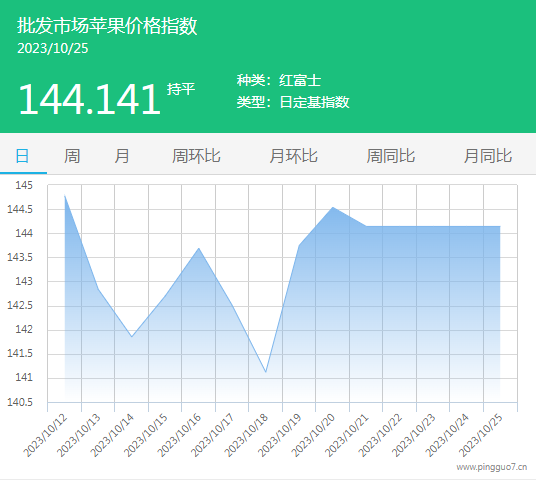Select the 月同比 tab
The height and width of the screenshot is (480, 536).
(x=487, y=156)
